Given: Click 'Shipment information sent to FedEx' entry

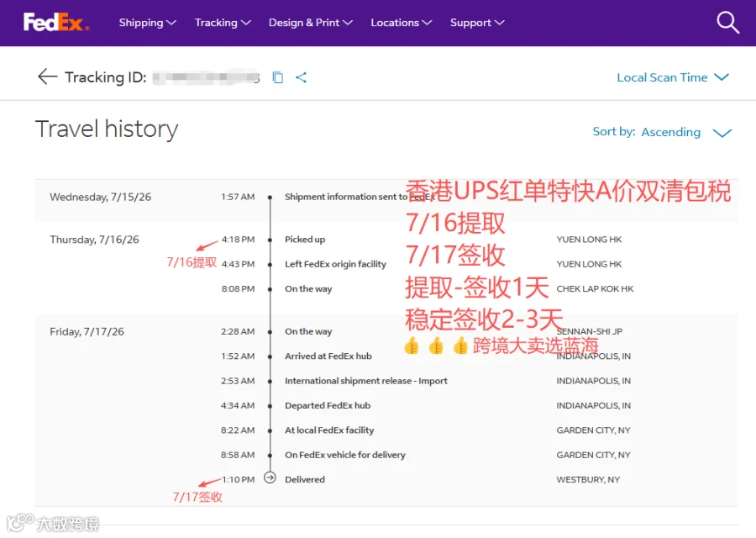Looking at the screenshot, I should pos(360,197).
